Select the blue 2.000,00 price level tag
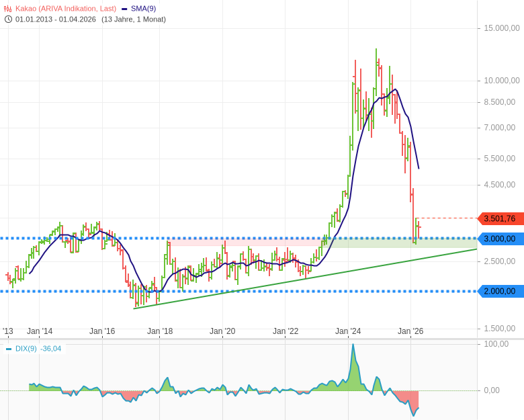The height and width of the screenshot is (420, 524). (x=500, y=291)
